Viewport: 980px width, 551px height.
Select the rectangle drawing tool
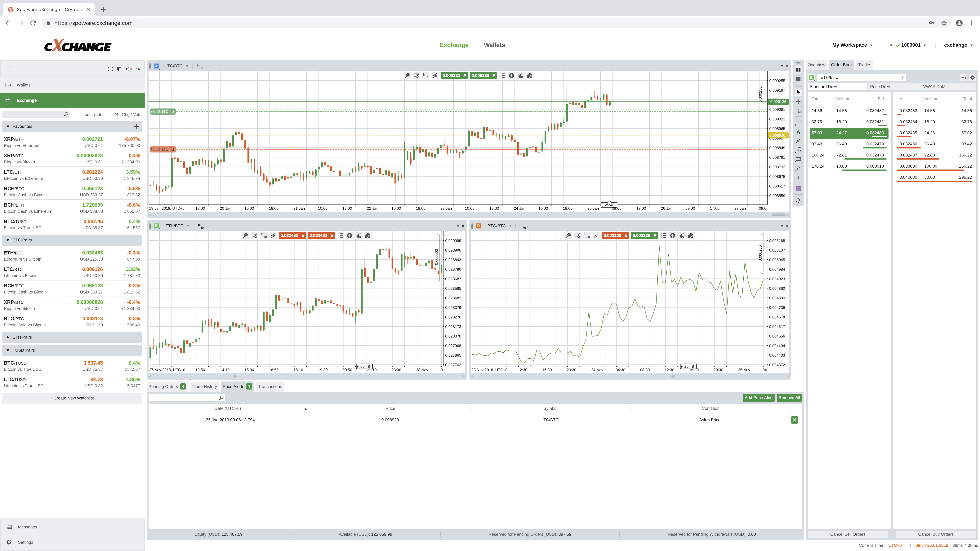tap(798, 159)
